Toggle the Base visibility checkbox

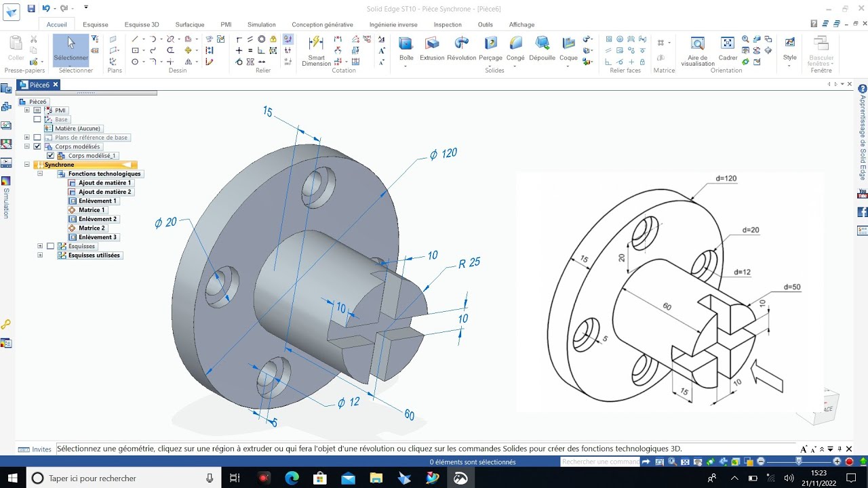click(x=37, y=119)
